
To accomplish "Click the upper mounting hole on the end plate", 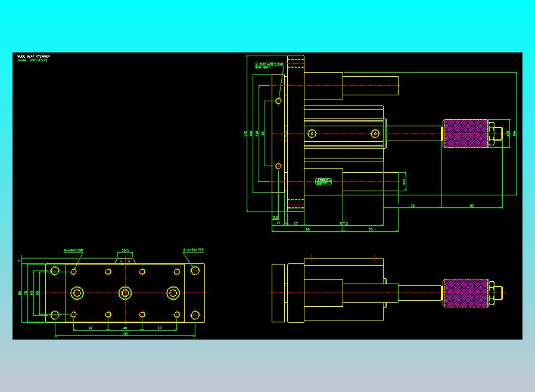I will [x=278, y=101].
